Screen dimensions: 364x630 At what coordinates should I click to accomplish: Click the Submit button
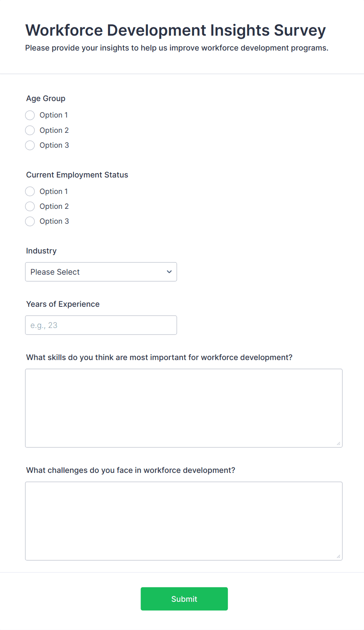184,599
